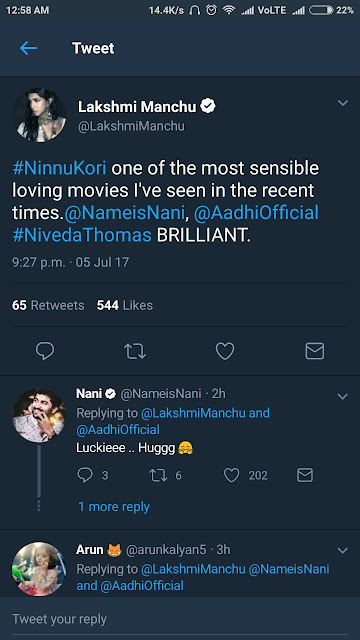Open options chevron on Arun's reply
Viewport: 360px width, 640px height.
point(343,551)
